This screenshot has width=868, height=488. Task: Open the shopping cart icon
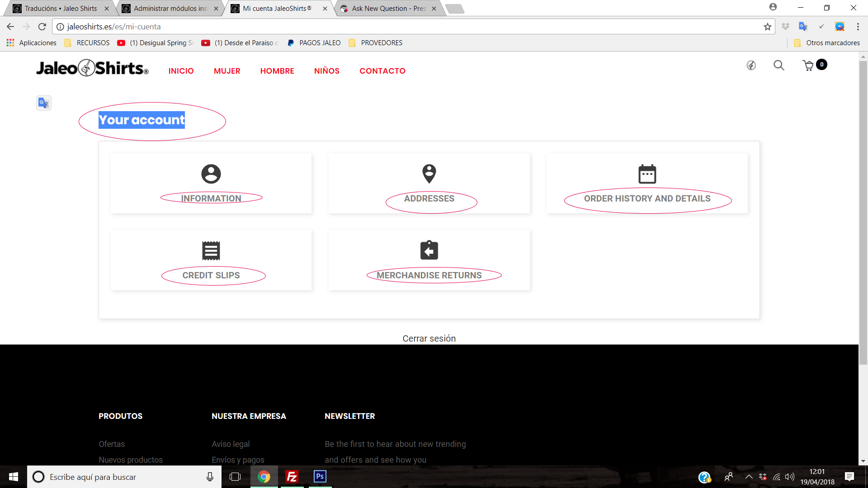pos(808,66)
